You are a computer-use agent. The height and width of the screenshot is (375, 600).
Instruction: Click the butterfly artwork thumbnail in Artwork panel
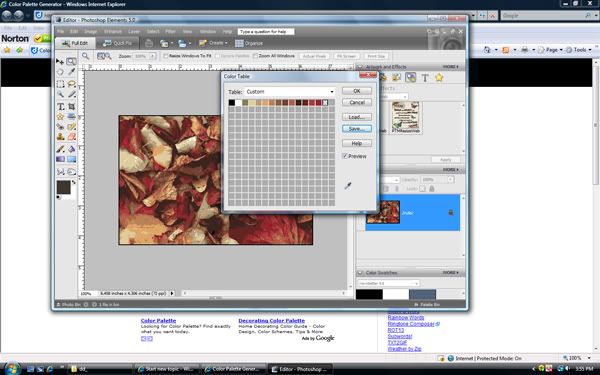point(406,117)
